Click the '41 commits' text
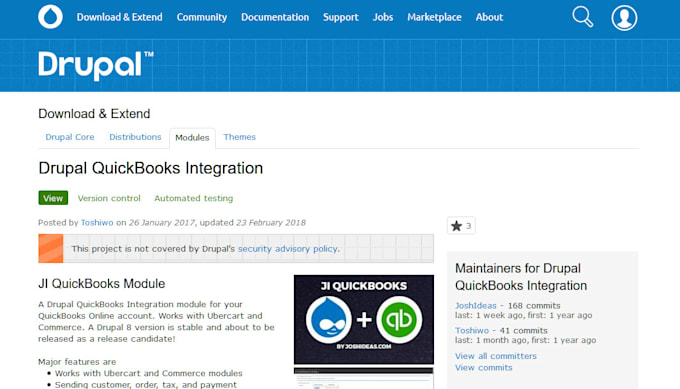 click(x=523, y=330)
